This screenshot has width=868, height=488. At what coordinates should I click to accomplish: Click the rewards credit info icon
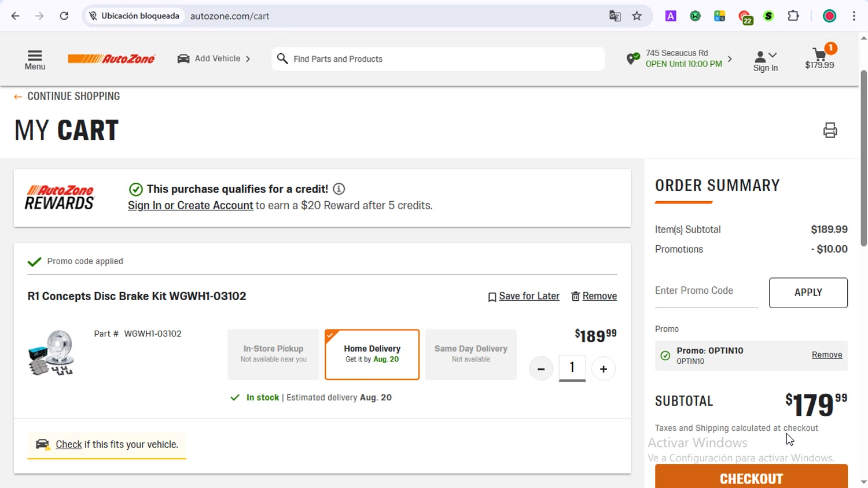click(339, 189)
